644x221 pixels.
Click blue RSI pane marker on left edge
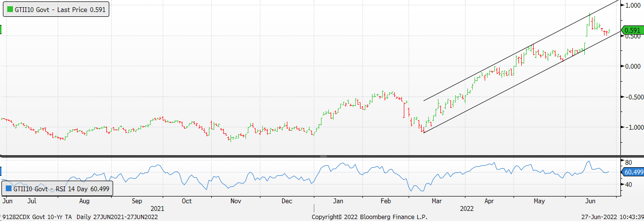tap(1, 172)
